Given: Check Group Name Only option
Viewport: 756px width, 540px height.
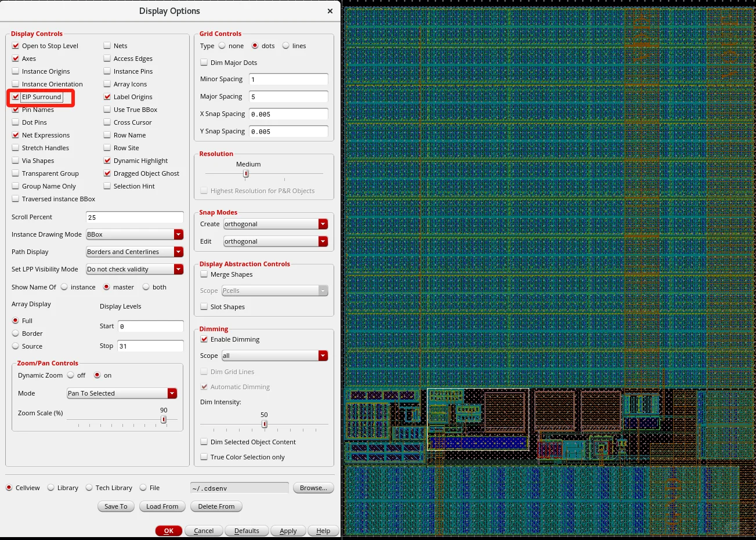Looking at the screenshot, I should click(16, 186).
